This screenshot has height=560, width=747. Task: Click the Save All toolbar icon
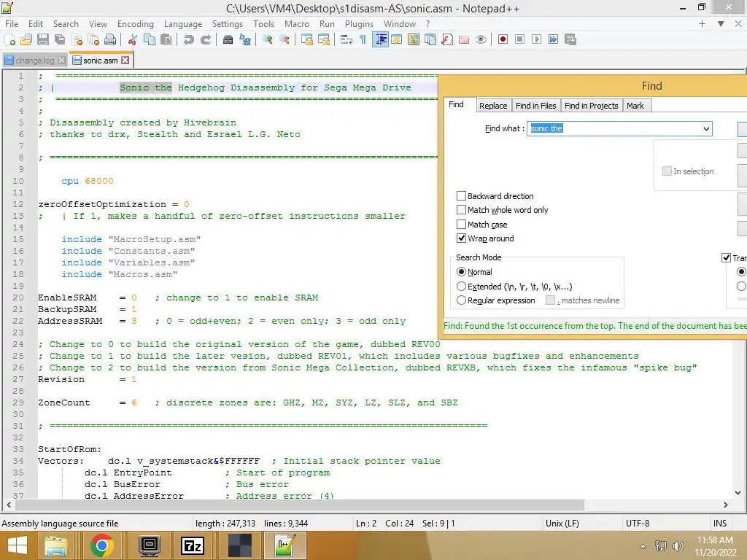coord(60,39)
